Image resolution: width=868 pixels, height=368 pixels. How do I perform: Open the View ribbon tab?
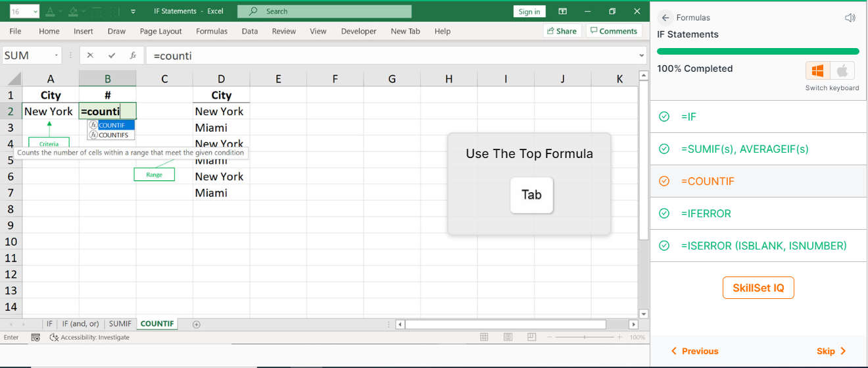click(x=318, y=31)
